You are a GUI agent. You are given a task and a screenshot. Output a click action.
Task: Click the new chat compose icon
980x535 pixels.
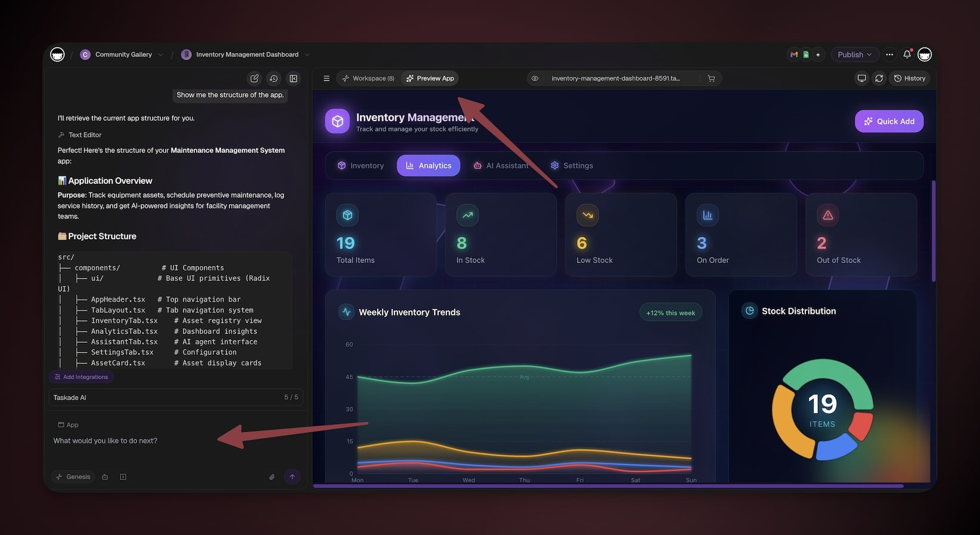[x=255, y=79]
